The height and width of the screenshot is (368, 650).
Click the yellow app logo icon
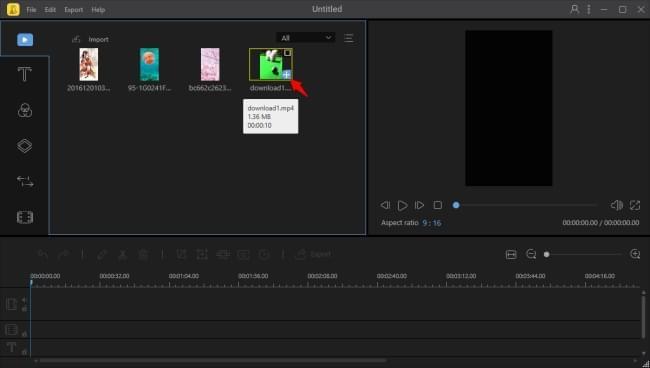tap(13, 9)
